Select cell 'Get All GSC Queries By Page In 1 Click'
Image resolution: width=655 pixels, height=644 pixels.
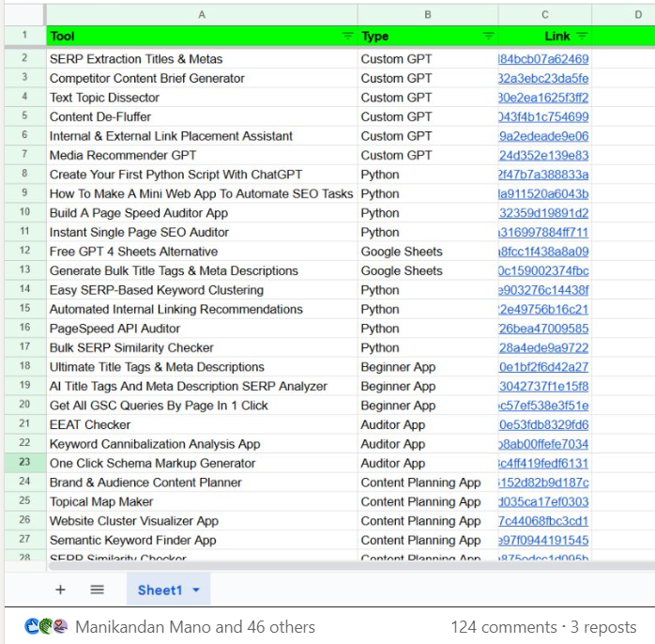(x=202, y=406)
